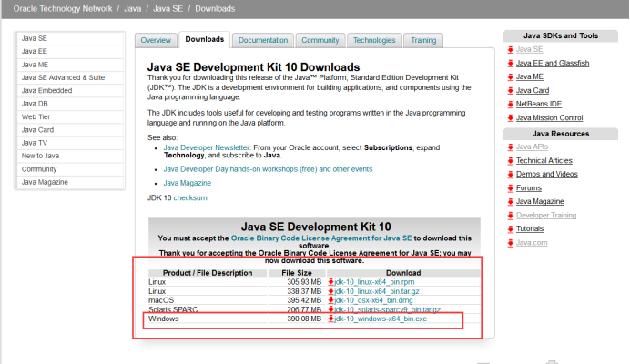The image size is (630, 364).
Task: Click red arrow icon next to Demos and Videos
Action: pos(510,174)
